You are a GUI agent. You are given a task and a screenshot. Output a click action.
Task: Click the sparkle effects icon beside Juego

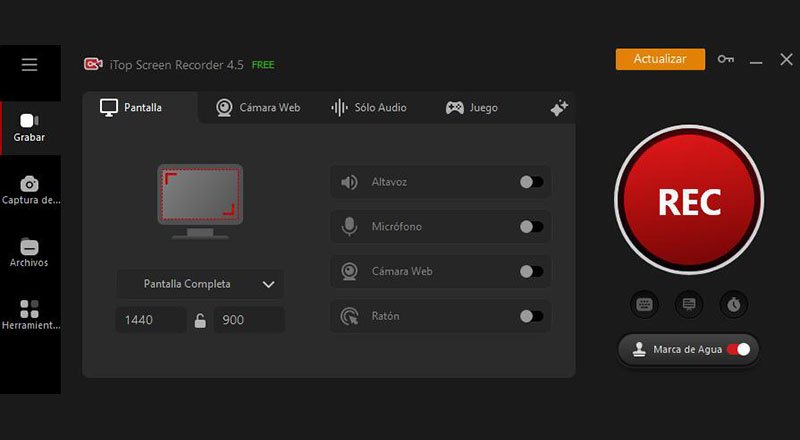[x=559, y=108]
